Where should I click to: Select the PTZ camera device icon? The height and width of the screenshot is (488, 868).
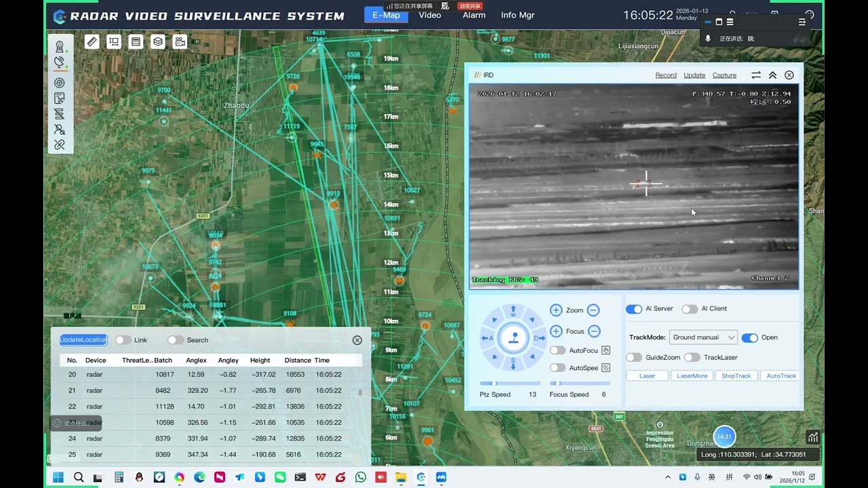coord(60,47)
